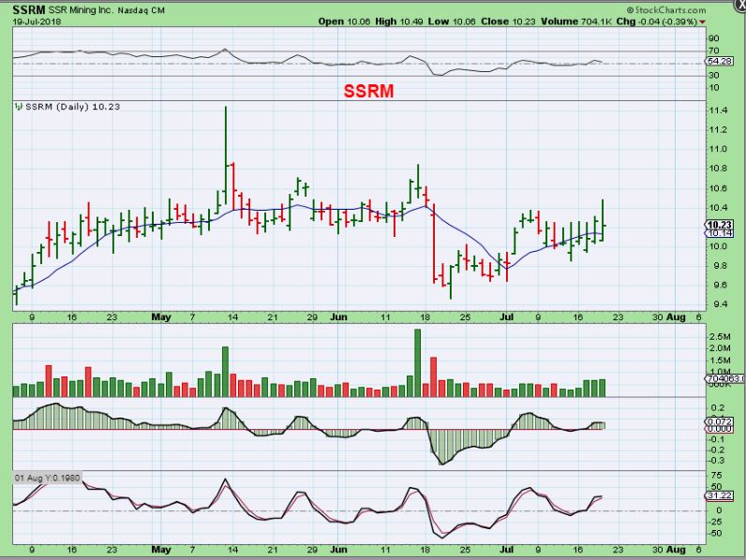Click the long red price drop bar in June
Viewport: 746px width, 560px height.
[434, 243]
